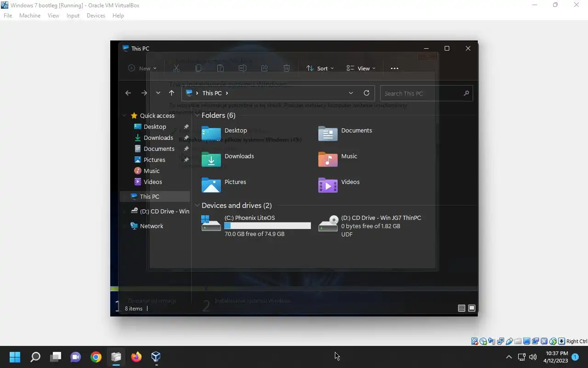Select Desktop in Quick access sidebar

coord(155,126)
